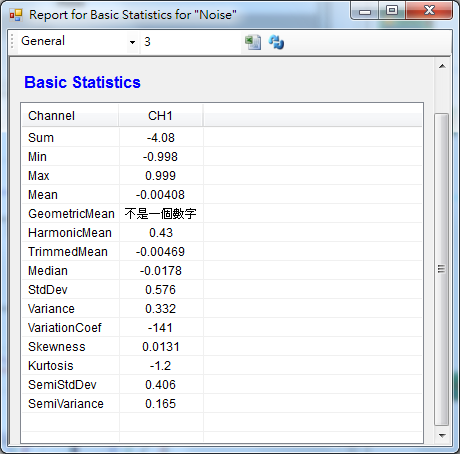The image size is (460, 454).
Task: Click the refresh report icon
Action: pos(276,42)
